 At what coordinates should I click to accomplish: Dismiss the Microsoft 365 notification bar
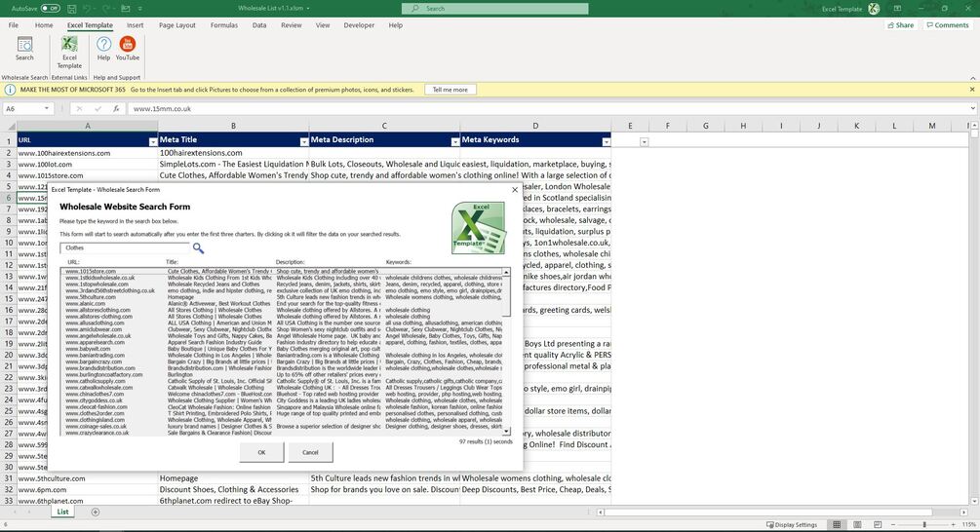point(972,90)
